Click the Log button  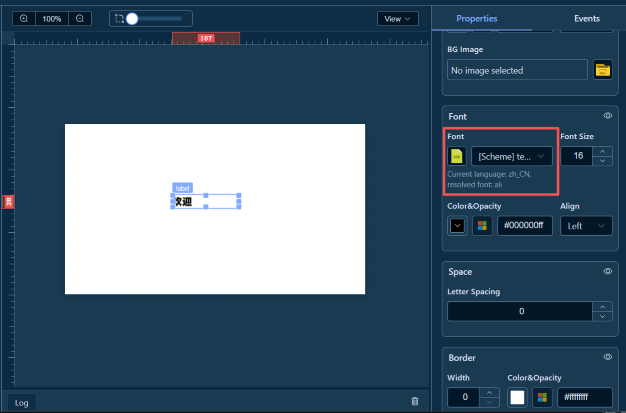(x=22, y=402)
